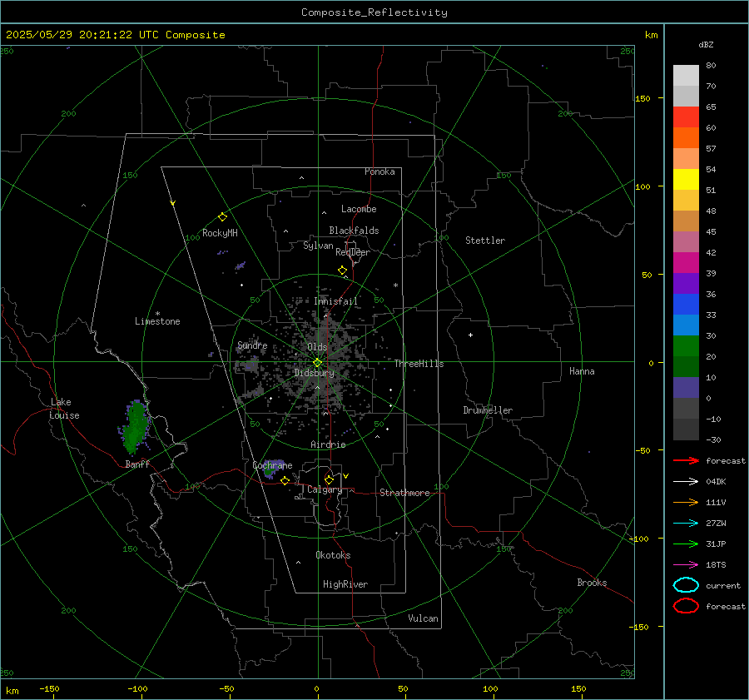The height and width of the screenshot is (700, 749).
Task: Click the Olds city label
Action: [317, 346]
